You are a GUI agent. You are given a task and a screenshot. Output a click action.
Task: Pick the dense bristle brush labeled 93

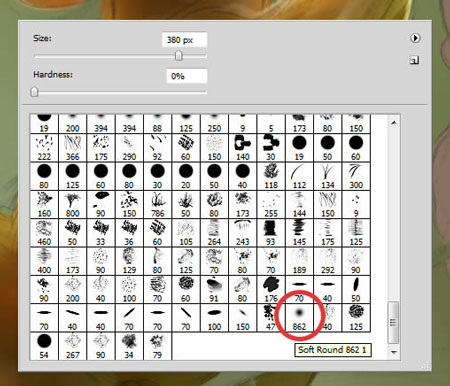(271, 233)
